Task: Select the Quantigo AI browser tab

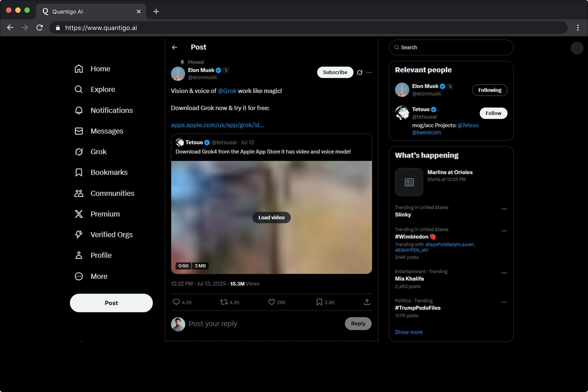Action: tap(91, 12)
